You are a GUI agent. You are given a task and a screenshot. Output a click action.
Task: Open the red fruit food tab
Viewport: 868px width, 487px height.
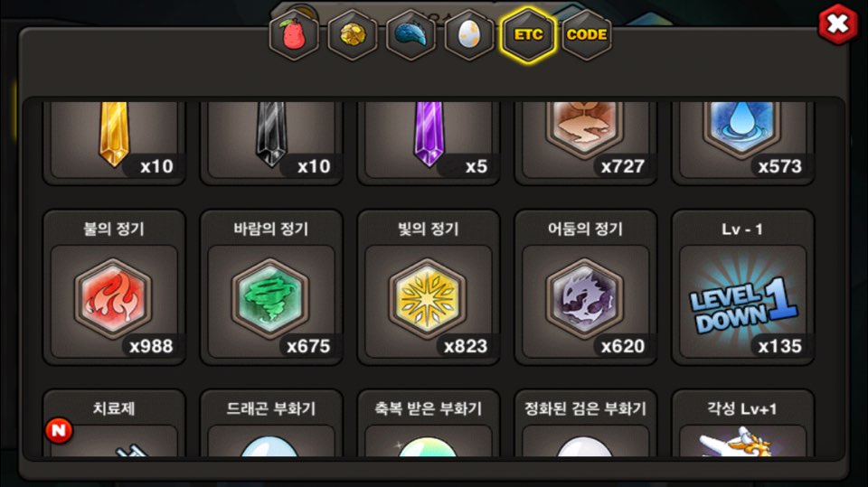point(294,35)
